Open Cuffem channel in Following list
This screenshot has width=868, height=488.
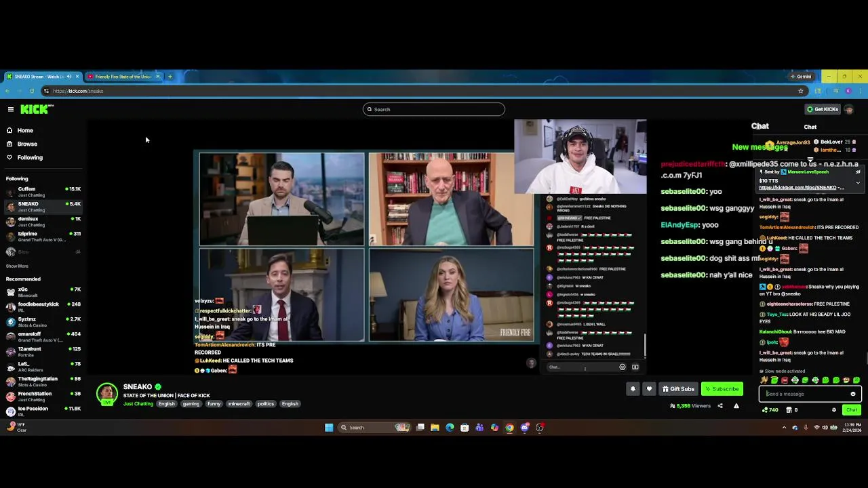[x=43, y=192]
